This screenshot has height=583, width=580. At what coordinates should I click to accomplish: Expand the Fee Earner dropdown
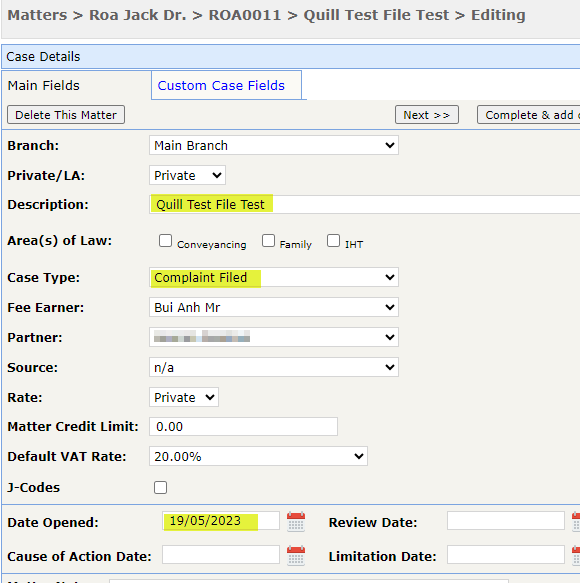[x=274, y=307]
